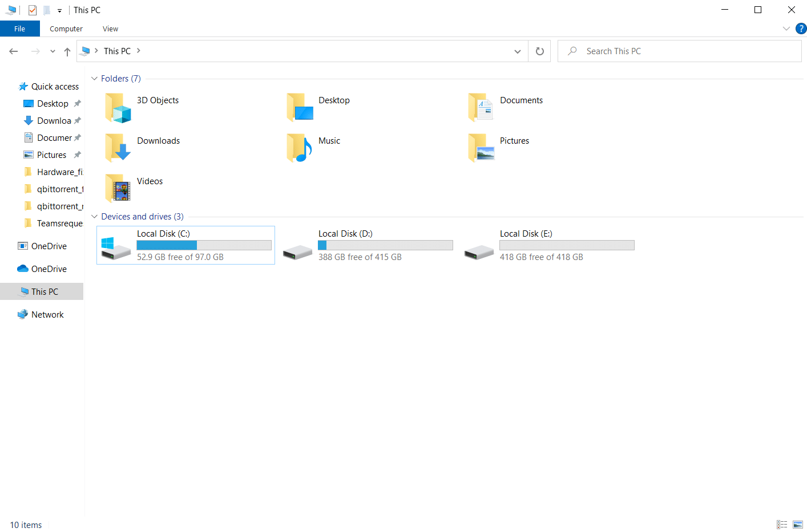Collapse the Folders (7) group

(95, 79)
